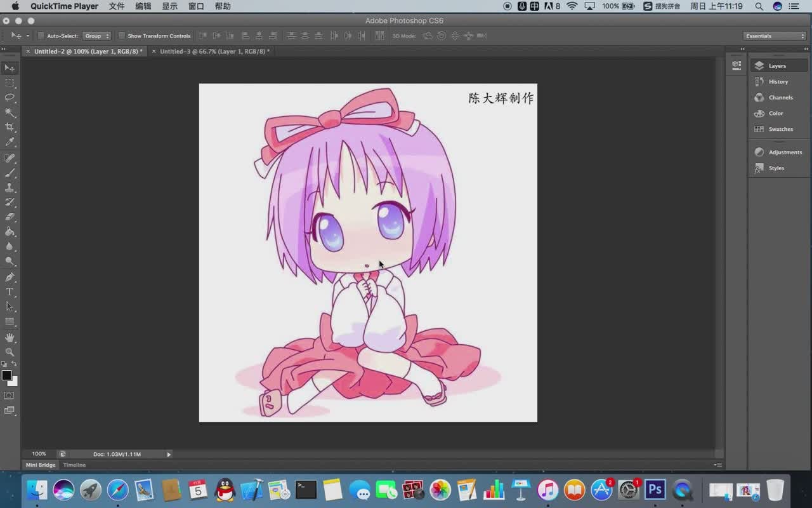Image resolution: width=812 pixels, height=508 pixels.
Task: Select the Dodge tool
Action: point(10,261)
